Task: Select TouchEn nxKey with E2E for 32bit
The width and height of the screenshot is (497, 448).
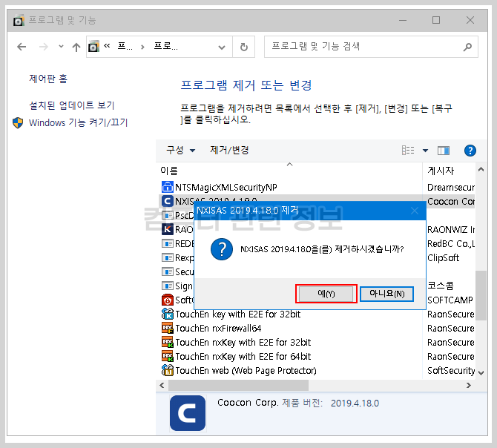Action: 243,342
